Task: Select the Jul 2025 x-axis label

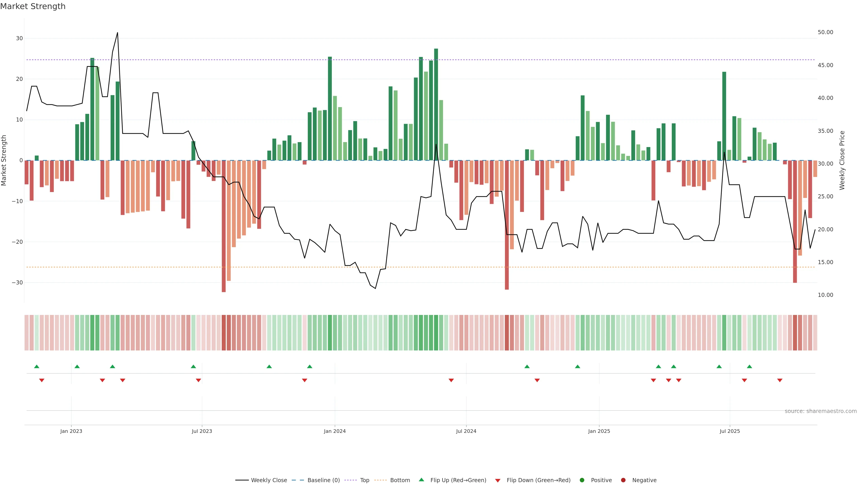Action: 729,431
